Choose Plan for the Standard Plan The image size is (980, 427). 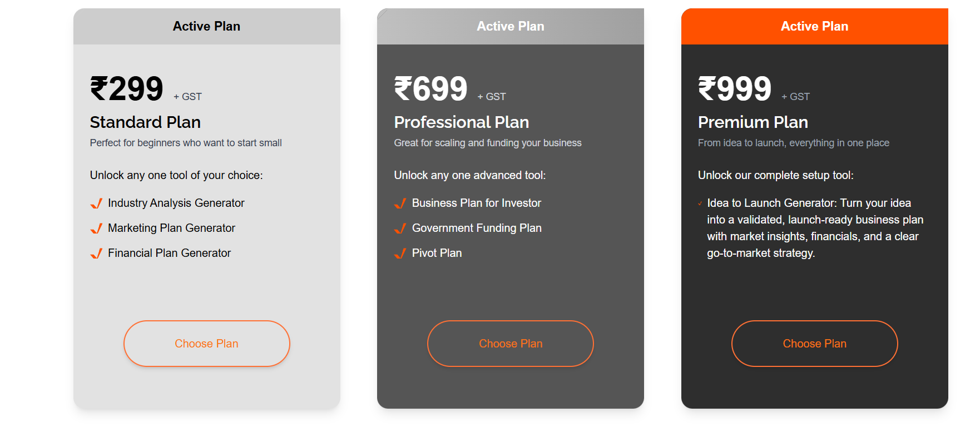(x=206, y=344)
